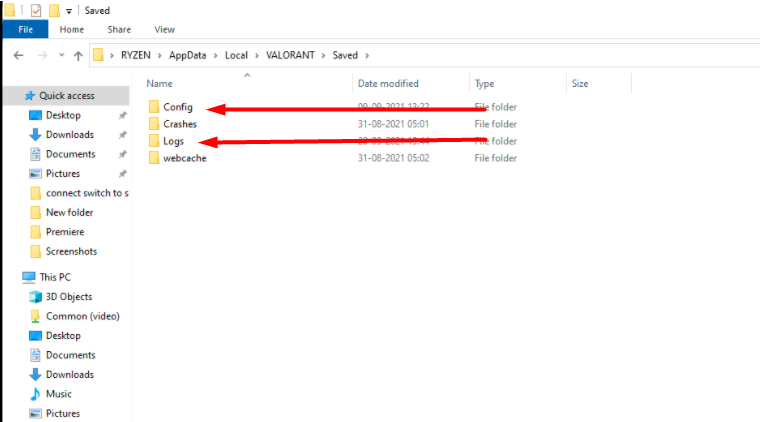Sort by the Size column header
This screenshot has height=422, width=760.
coord(580,83)
